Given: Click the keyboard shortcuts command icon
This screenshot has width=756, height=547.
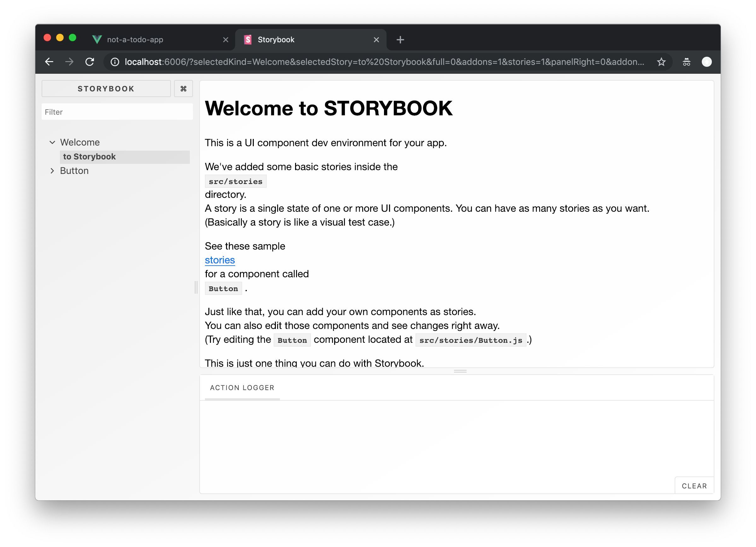Looking at the screenshot, I should (x=183, y=89).
